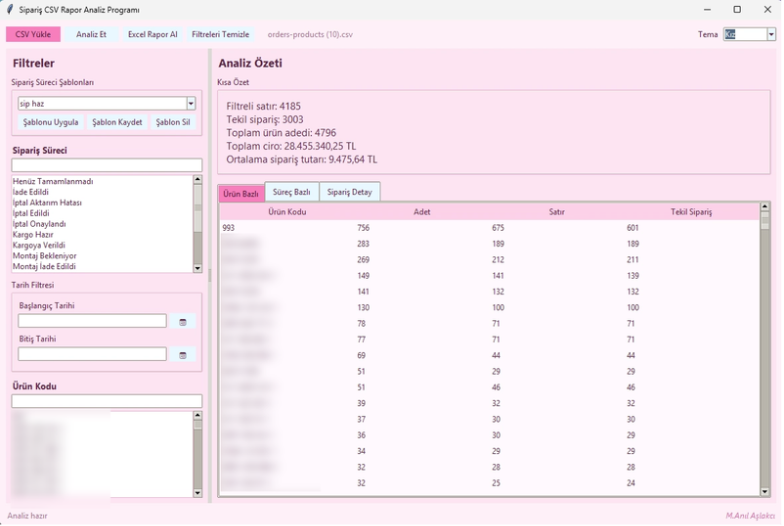The width and height of the screenshot is (784, 526).
Task: Click Adet value 283 in table
Action: tap(364, 244)
